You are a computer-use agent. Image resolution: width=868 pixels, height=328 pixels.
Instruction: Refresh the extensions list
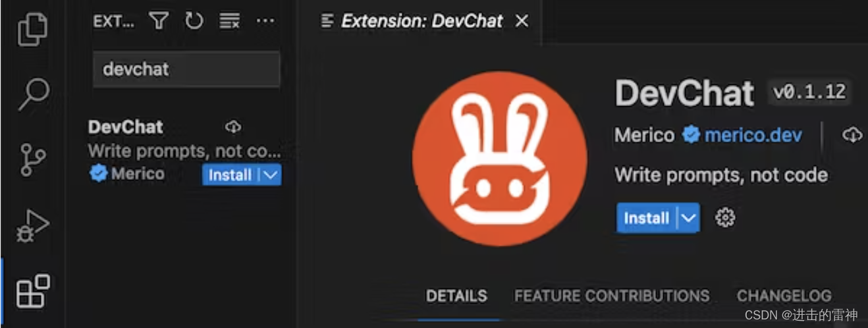[194, 21]
